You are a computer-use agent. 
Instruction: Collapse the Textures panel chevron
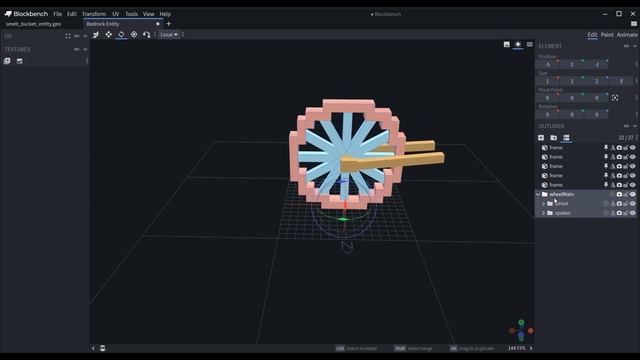pos(85,49)
